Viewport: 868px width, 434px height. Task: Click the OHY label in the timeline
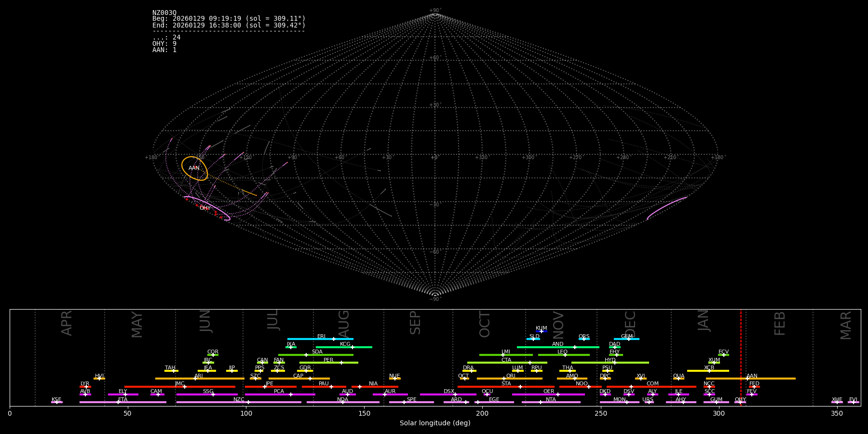(x=740, y=400)
